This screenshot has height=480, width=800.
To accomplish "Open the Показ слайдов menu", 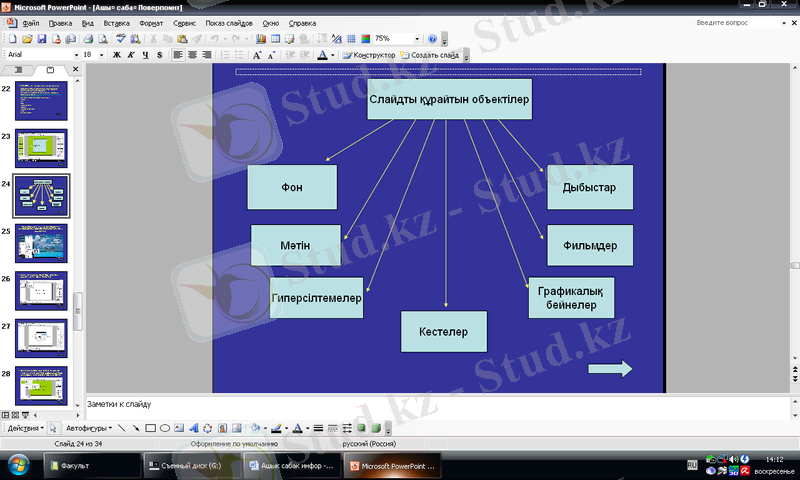I will tap(229, 22).
